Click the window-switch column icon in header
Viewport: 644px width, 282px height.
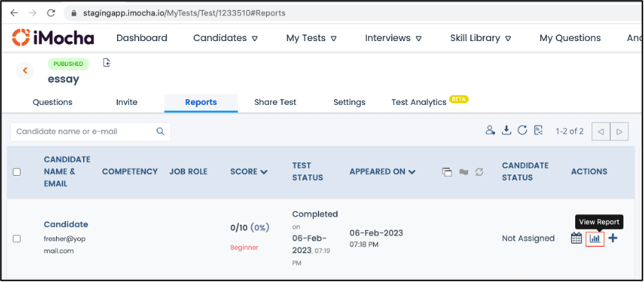tap(447, 172)
